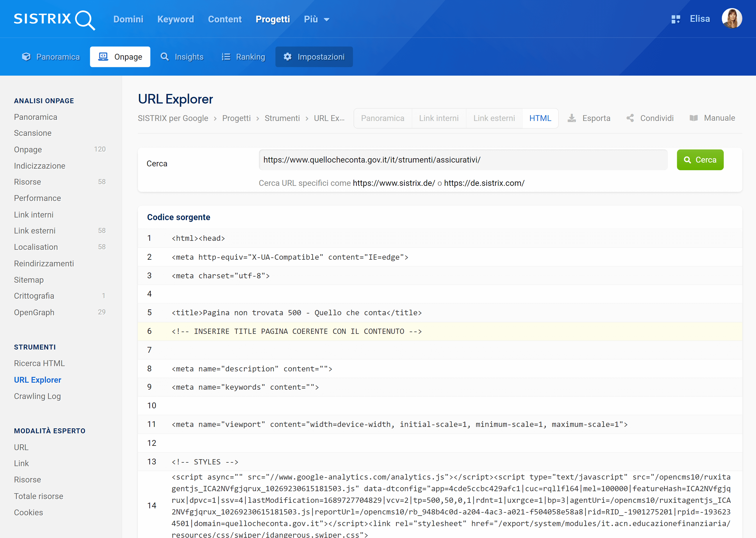
Task: Open the Strumenti breadcrumb link
Action: pyautogui.click(x=282, y=118)
